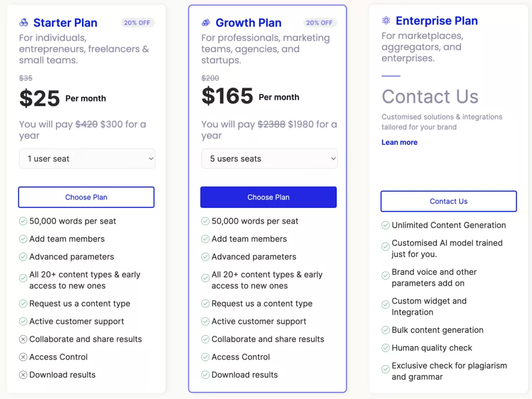Click the X icon beside Starter's Access Control
Screen dimensions: 532x399
(23, 357)
